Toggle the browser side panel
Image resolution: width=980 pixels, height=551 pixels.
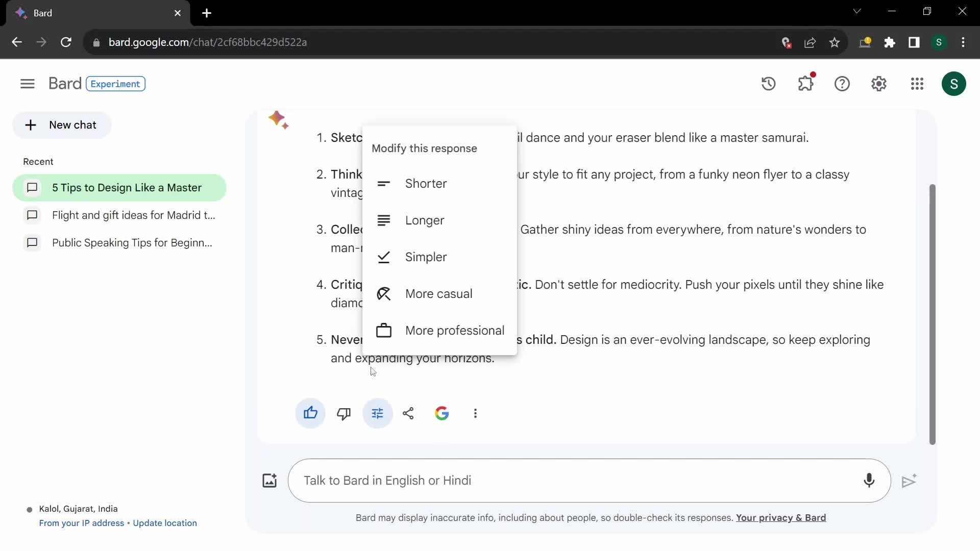coord(914,42)
